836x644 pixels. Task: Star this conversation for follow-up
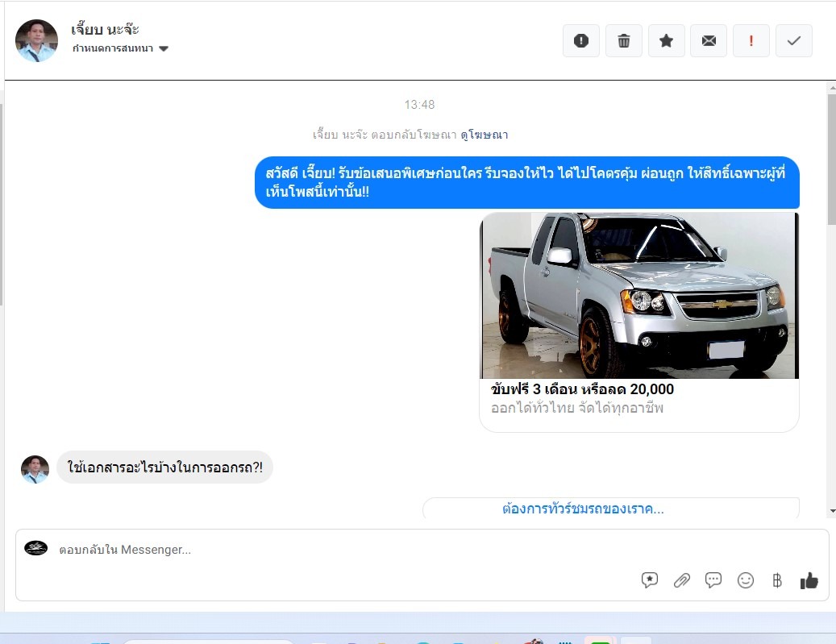[x=666, y=41]
